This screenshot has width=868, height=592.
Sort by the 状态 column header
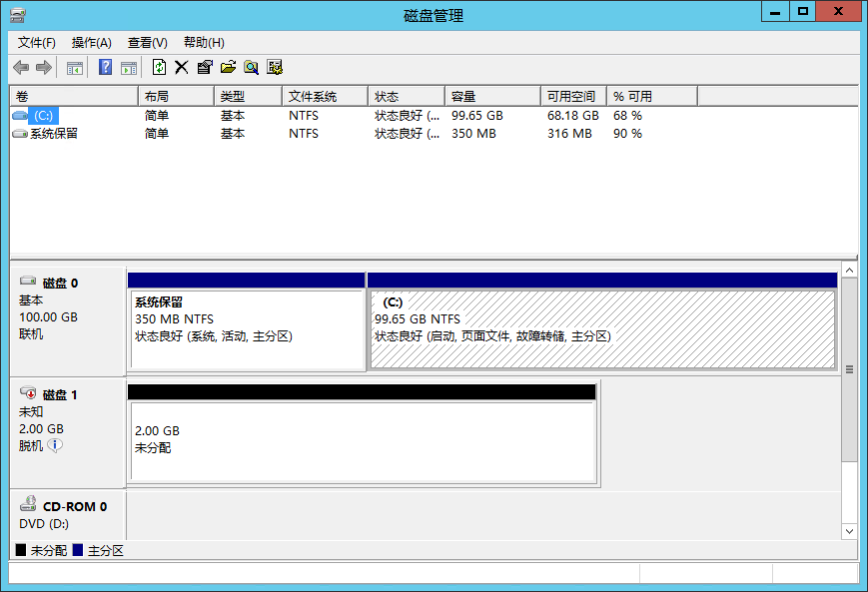click(407, 96)
